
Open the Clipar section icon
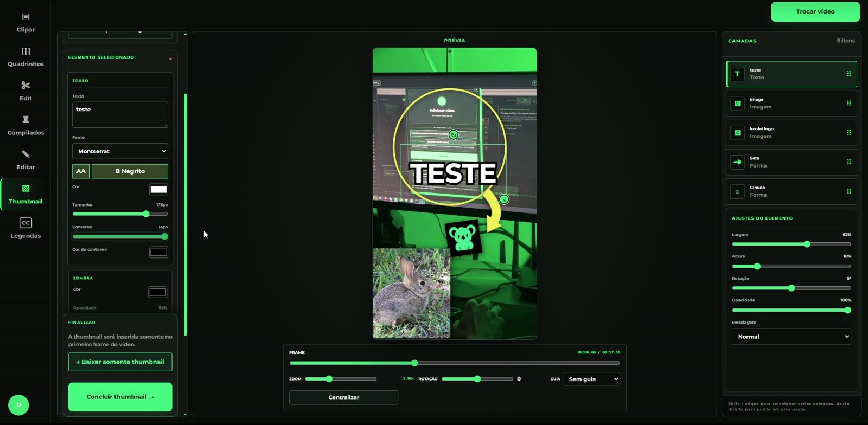[x=25, y=17]
